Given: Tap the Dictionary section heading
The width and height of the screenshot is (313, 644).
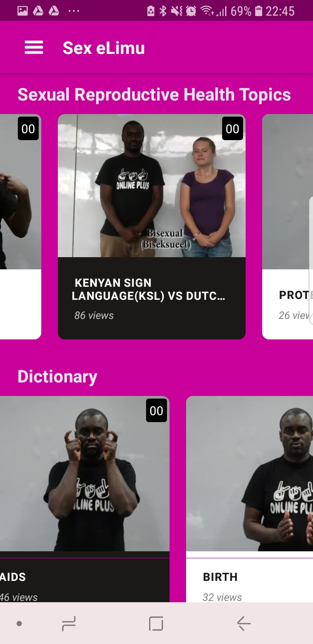Looking at the screenshot, I should (57, 376).
